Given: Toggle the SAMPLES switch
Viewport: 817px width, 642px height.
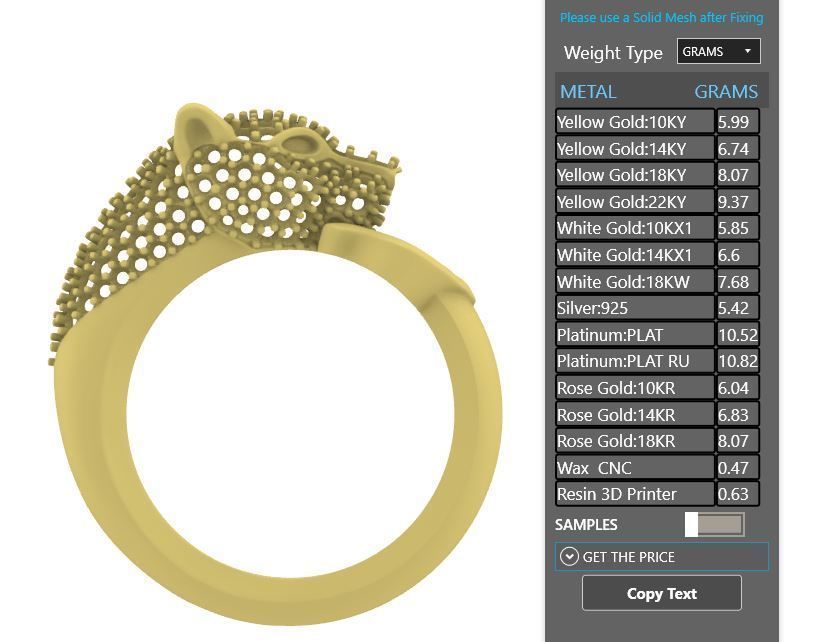Looking at the screenshot, I should click(714, 524).
